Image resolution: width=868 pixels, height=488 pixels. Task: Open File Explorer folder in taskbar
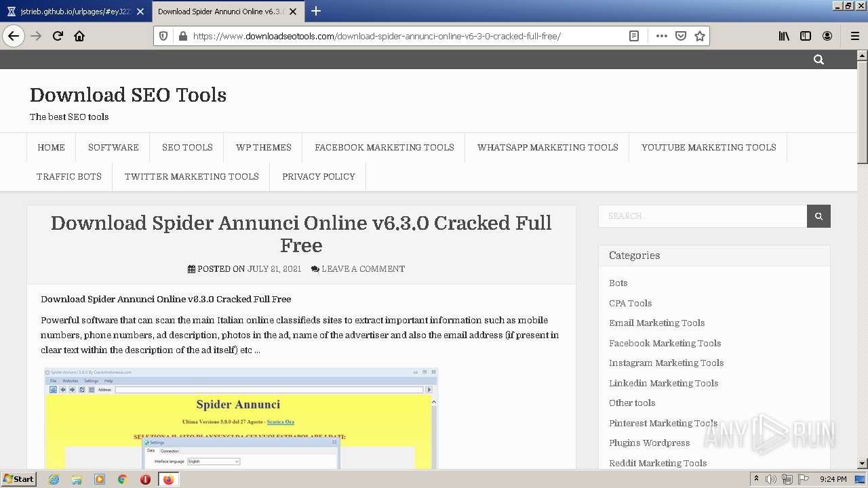(x=77, y=479)
